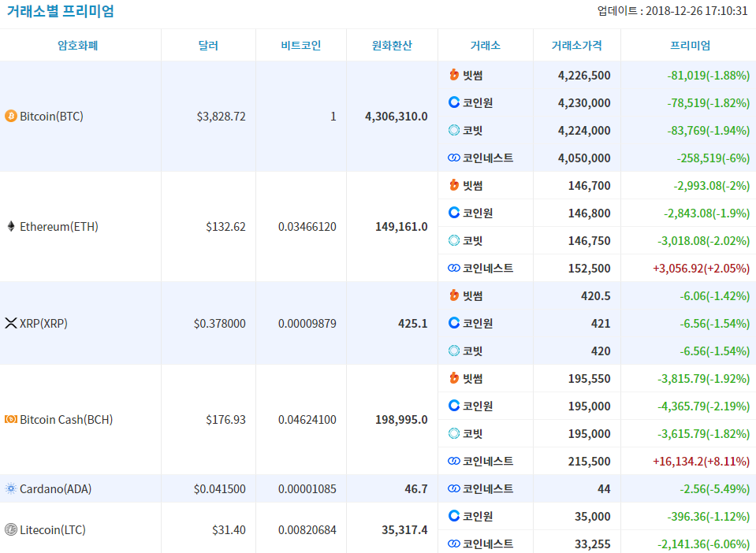Click 빗썸 exchange icon beside price 420.5

pyautogui.click(x=454, y=295)
